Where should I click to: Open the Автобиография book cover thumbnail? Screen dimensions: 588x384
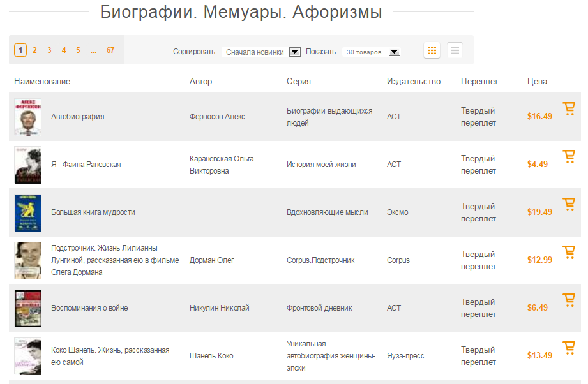coord(28,117)
